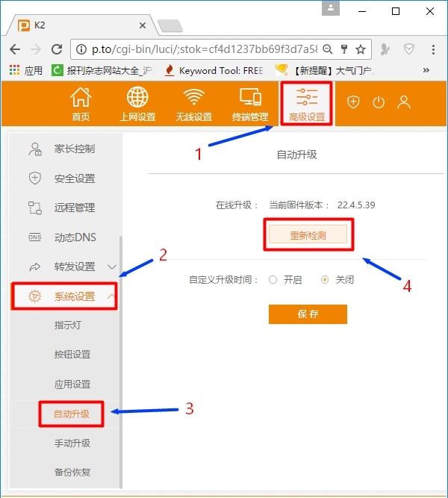The image size is (448, 498).
Task: Click the 重新检测 button
Action: click(308, 234)
